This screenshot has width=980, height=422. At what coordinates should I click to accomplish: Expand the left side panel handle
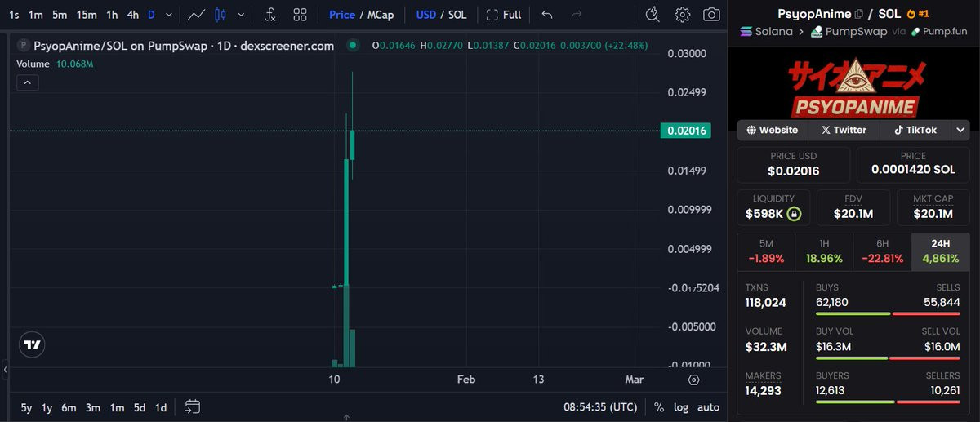[x=5, y=370]
